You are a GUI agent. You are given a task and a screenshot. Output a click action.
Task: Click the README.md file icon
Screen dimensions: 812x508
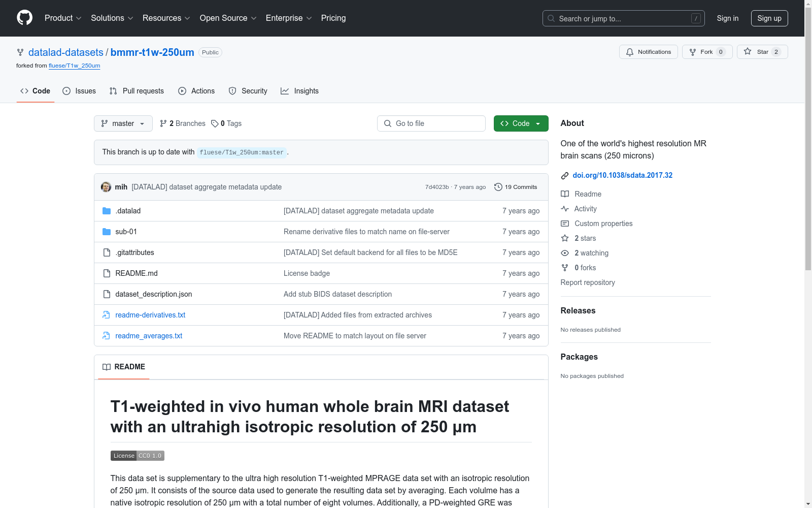click(107, 273)
